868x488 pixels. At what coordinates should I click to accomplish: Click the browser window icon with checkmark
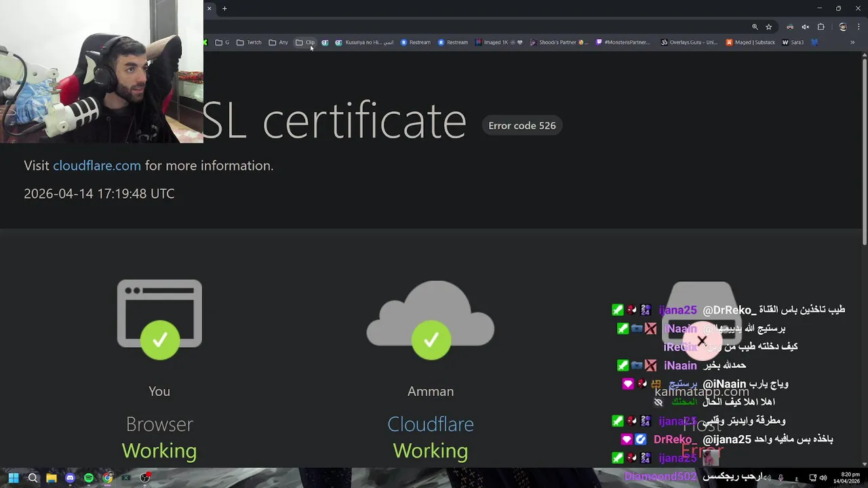tap(159, 319)
